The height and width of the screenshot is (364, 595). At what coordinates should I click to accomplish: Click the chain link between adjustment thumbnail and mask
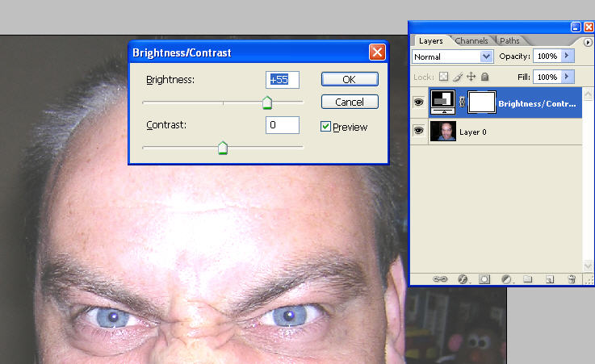click(x=462, y=102)
